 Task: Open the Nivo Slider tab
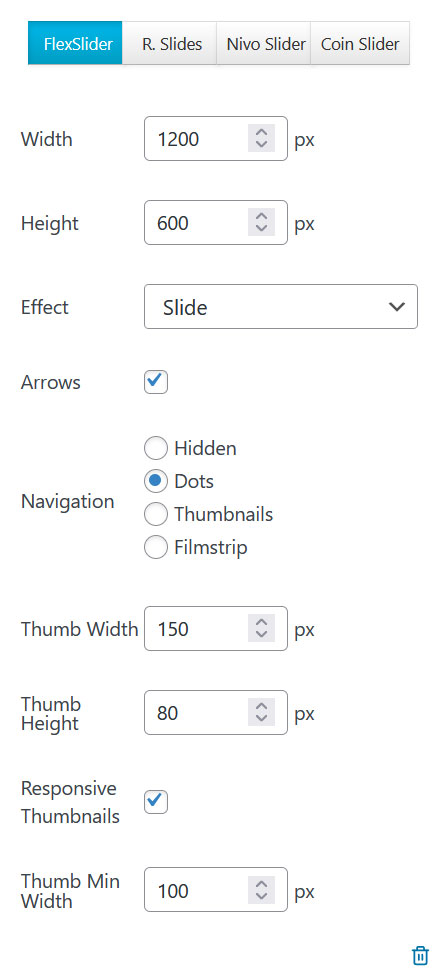[264, 43]
